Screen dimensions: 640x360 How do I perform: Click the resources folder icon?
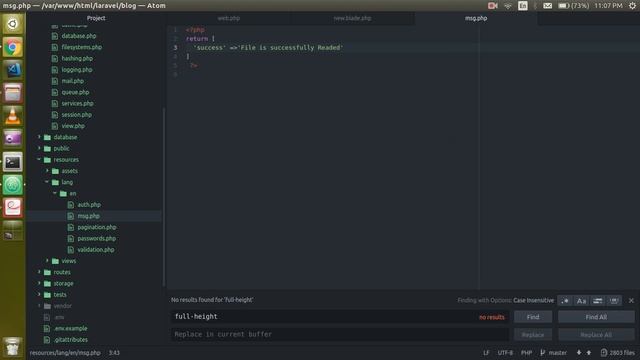click(47, 160)
